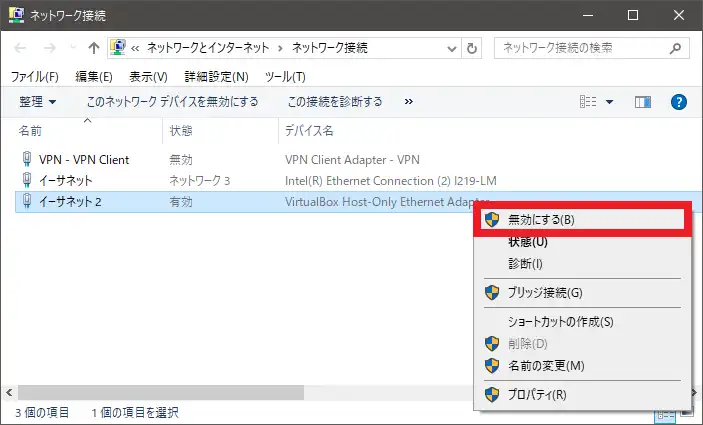Screen dimensions: 703x425
Task: Choose ショートカットの作成(S) in context menu
Action: tap(582, 322)
